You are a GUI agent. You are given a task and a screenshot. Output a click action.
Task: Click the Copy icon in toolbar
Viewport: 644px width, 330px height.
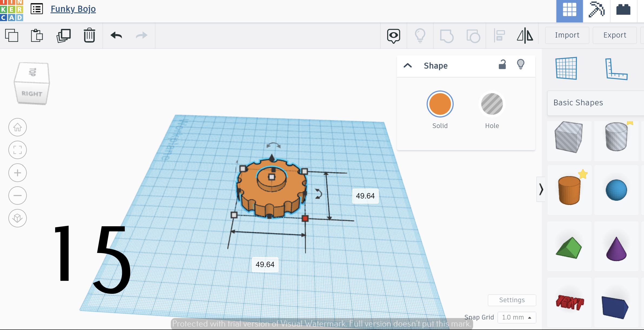[x=12, y=35]
